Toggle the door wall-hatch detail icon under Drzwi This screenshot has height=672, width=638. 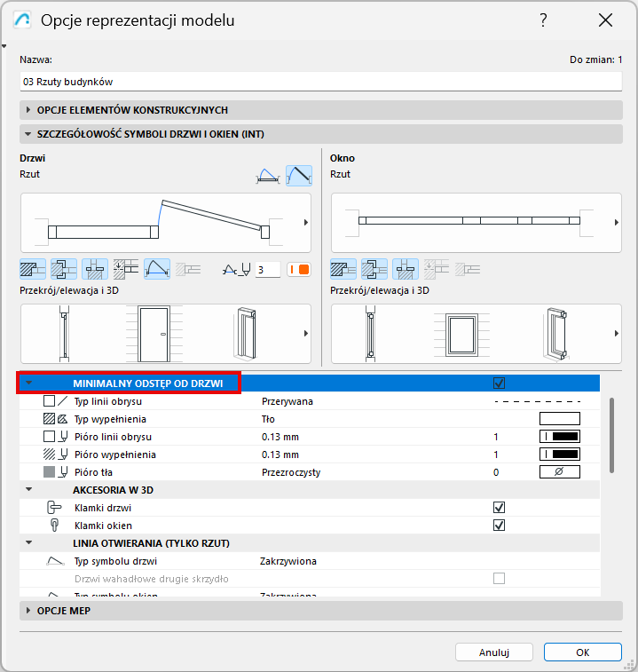(33, 270)
